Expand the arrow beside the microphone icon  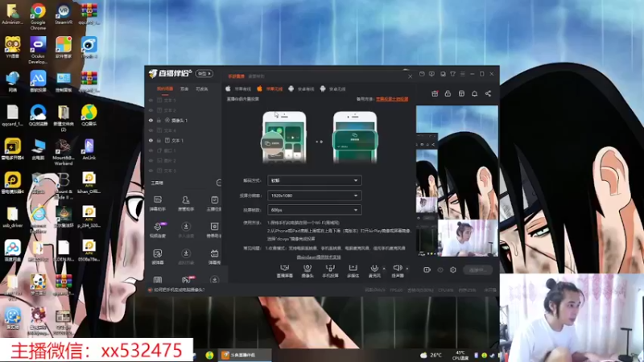click(384, 269)
